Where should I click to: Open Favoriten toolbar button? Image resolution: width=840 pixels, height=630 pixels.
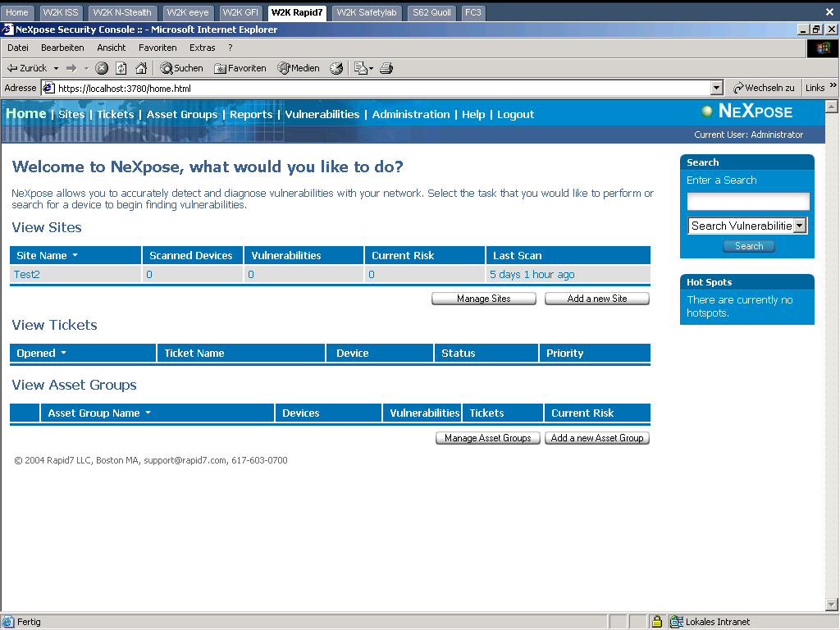[240, 68]
